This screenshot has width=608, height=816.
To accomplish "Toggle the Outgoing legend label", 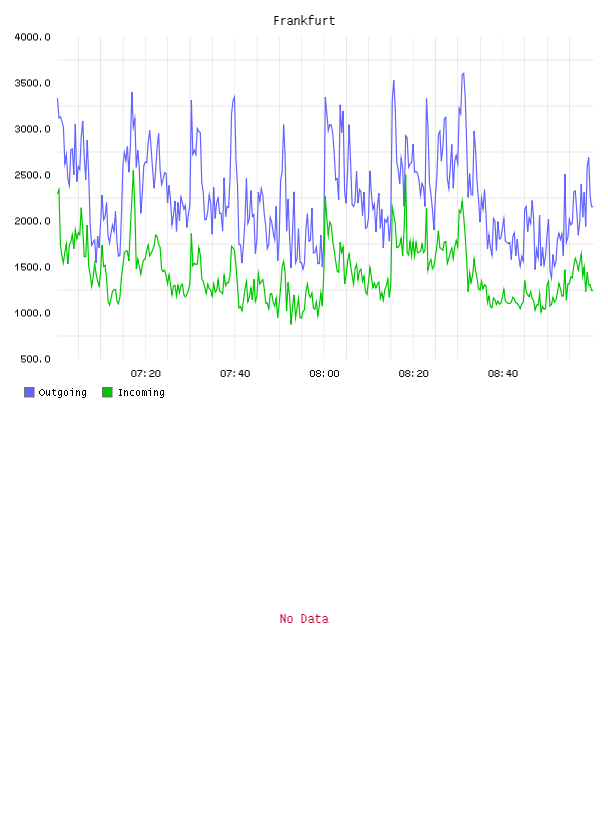I will pyautogui.click(x=62, y=392).
